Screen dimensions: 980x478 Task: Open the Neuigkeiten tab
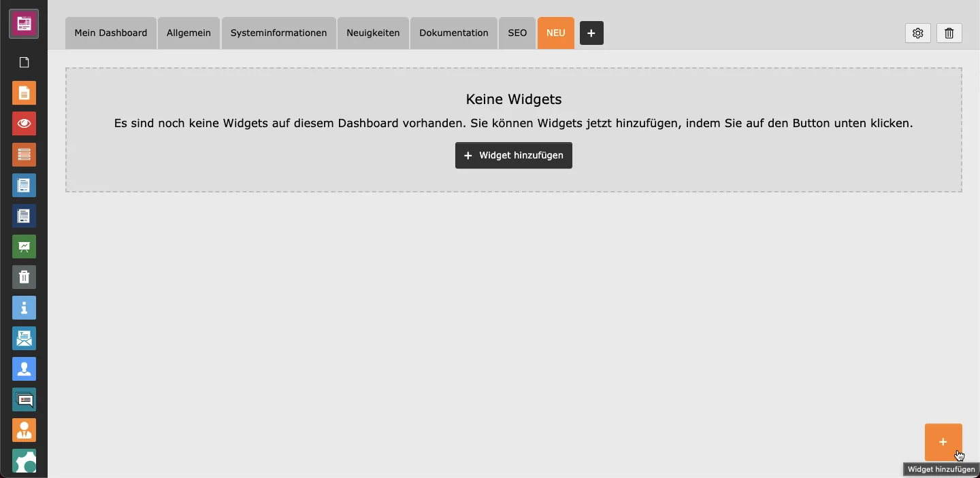tap(372, 33)
